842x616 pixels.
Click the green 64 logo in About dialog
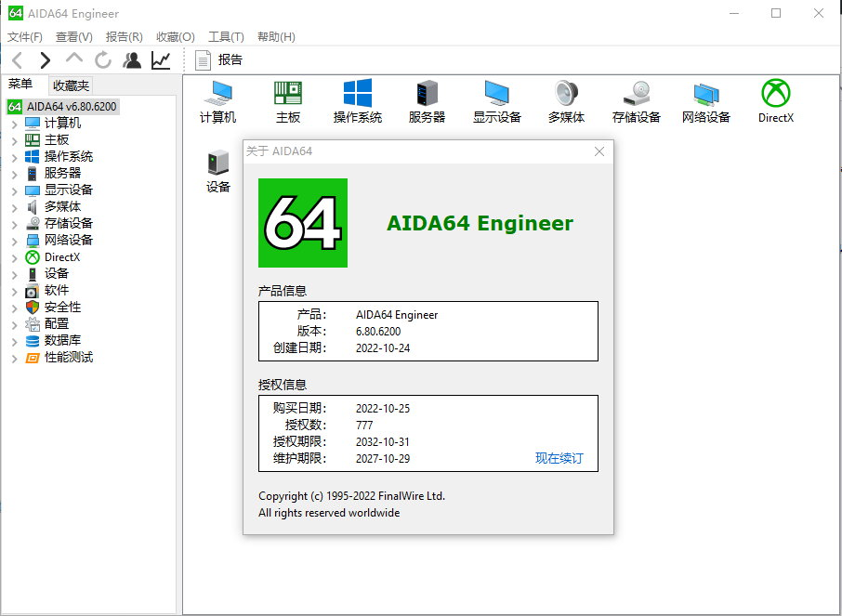coord(303,223)
